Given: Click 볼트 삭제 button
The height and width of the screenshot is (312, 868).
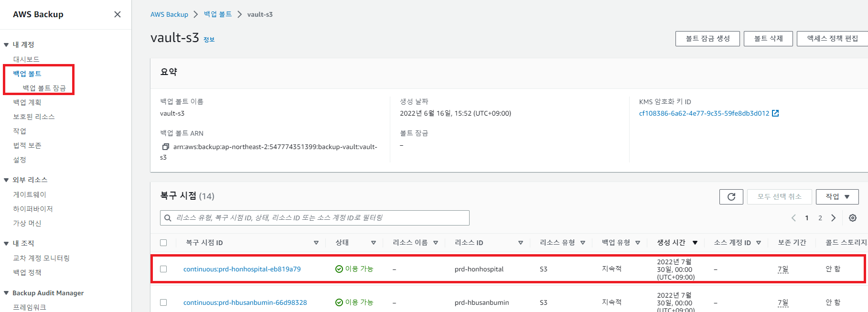Looking at the screenshot, I should coord(768,39).
